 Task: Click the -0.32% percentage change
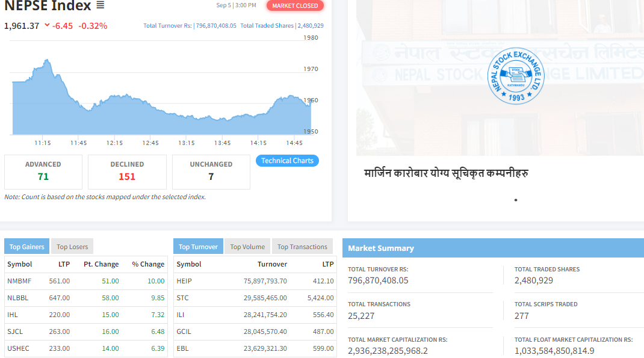[x=93, y=26]
